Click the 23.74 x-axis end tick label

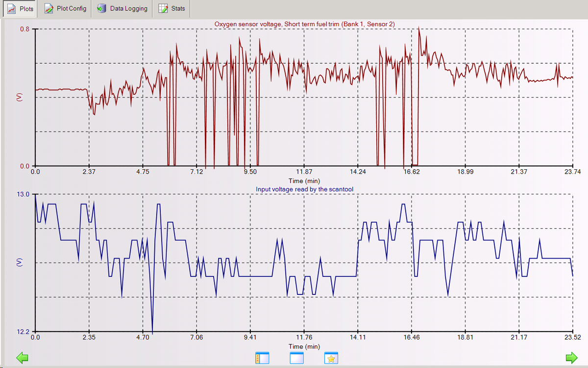coord(572,172)
